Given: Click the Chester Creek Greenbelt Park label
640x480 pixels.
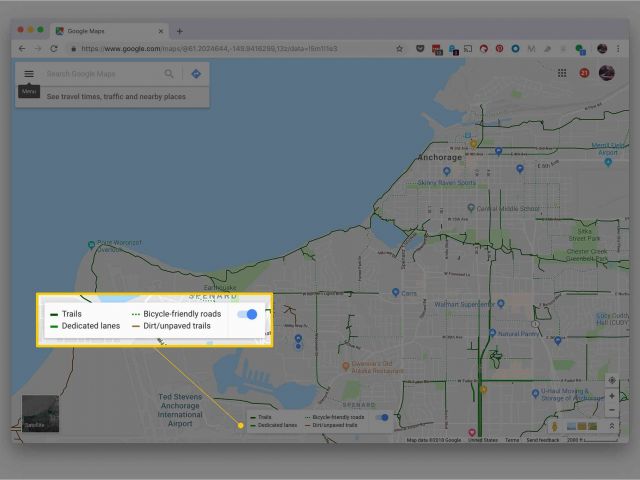Looking at the screenshot, I should 587,255.
